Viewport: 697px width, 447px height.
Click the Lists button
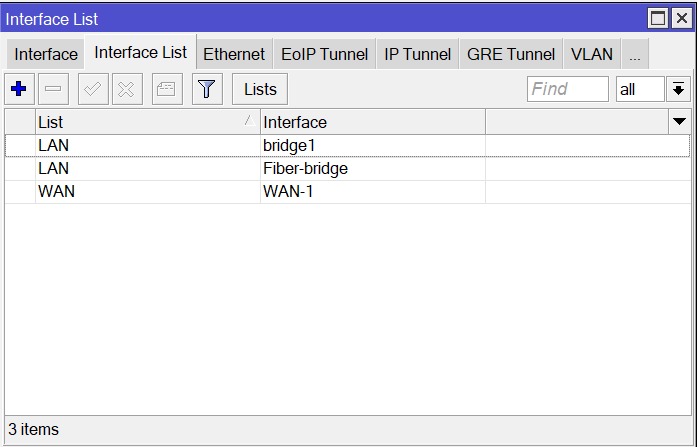[260, 89]
